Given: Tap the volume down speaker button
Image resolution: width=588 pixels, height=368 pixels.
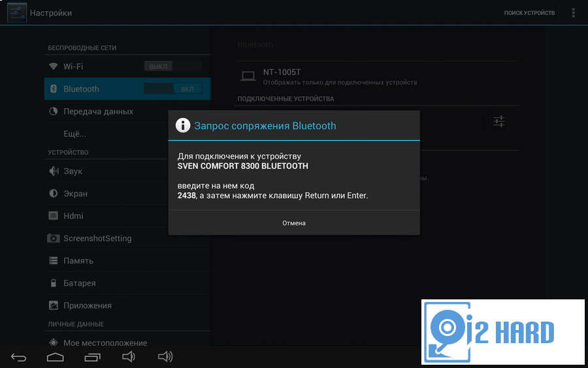Looking at the screenshot, I should click(128, 357).
